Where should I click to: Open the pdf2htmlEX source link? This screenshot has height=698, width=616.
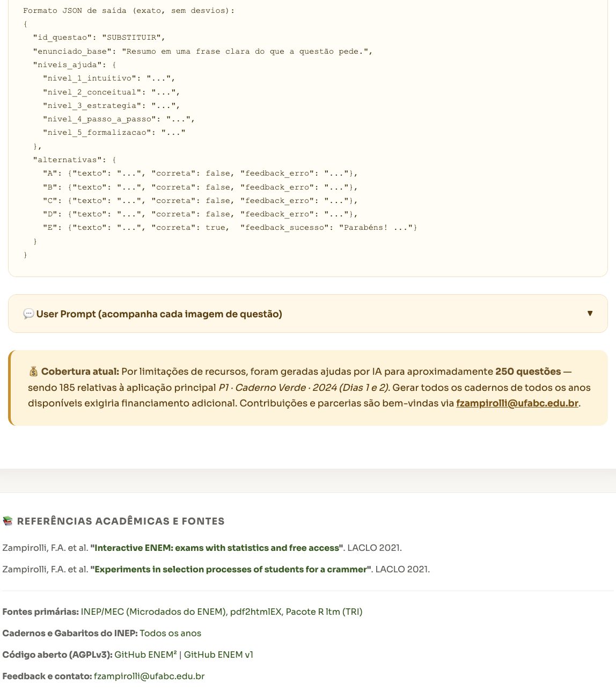pyautogui.click(x=255, y=612)
